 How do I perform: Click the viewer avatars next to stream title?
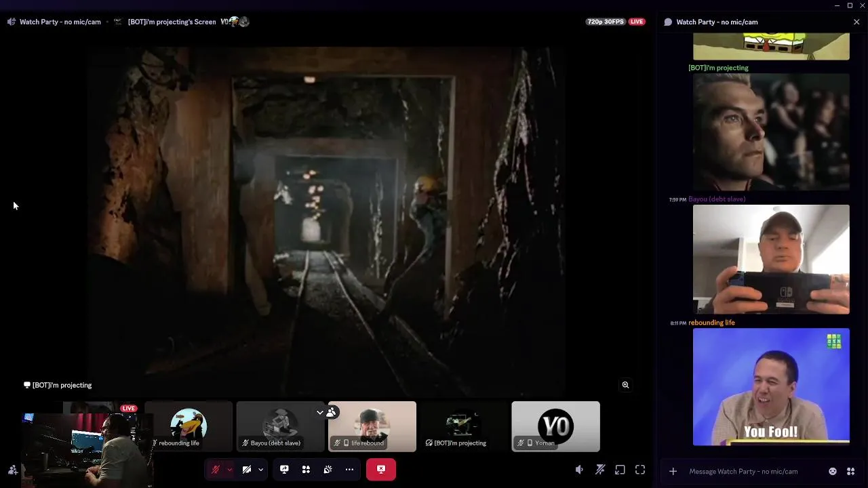click(x=235, y=22)
